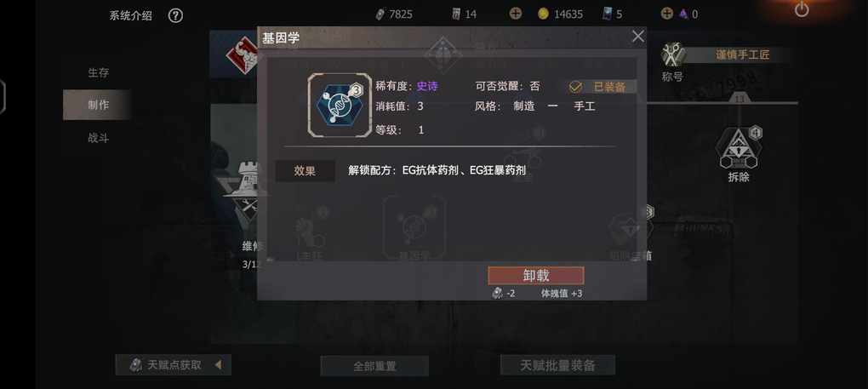Tap the talent points 7825 counter icon
The image size is (868, 389).
pyautogui.click(x=380, y=14)
